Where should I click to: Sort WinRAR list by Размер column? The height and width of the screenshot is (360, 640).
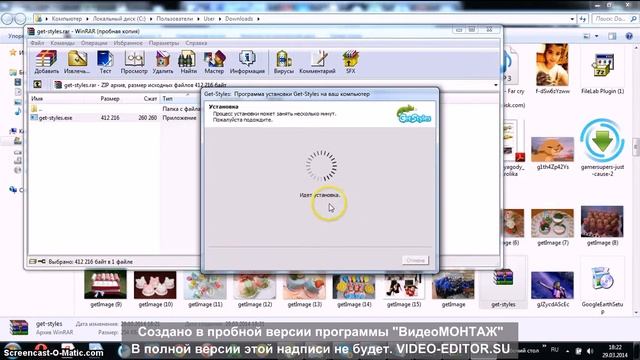(109, 99)
